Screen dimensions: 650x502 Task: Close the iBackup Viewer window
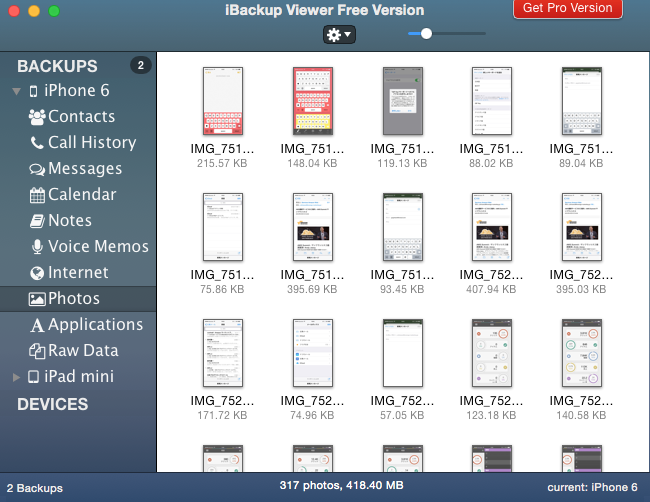[x=14, y=11]
